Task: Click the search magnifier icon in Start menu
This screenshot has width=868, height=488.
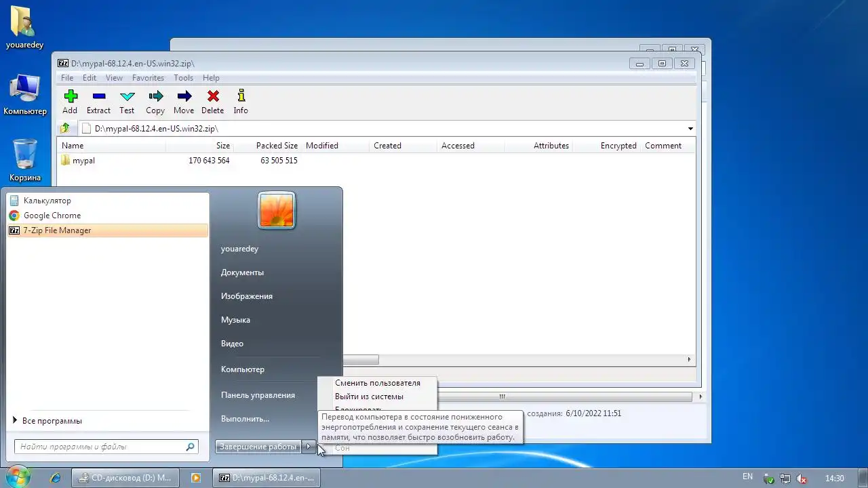Action: click(x=190, y=447)
